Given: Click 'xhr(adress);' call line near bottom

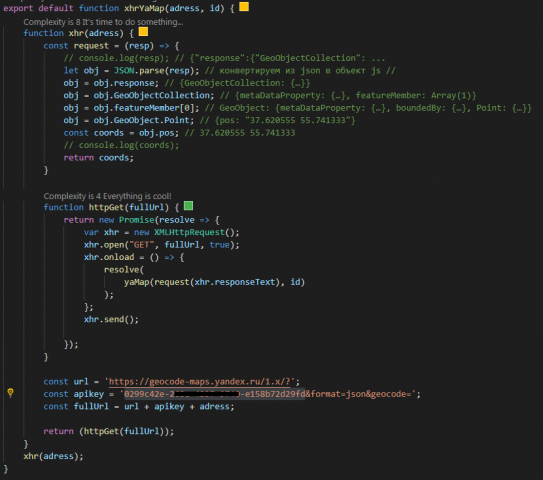Looking at the screenshot, I should click(54, 456).
